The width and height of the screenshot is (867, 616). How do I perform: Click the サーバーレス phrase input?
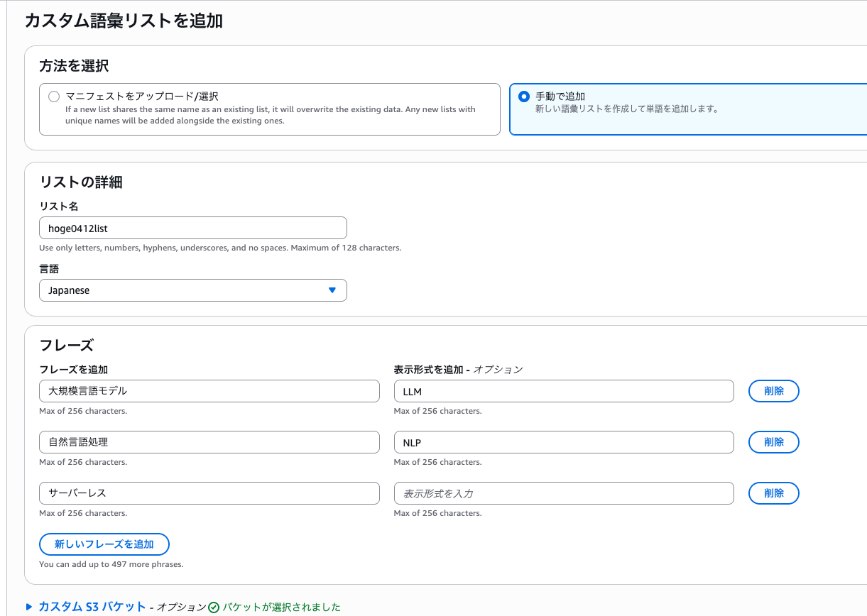coord(209,493)
